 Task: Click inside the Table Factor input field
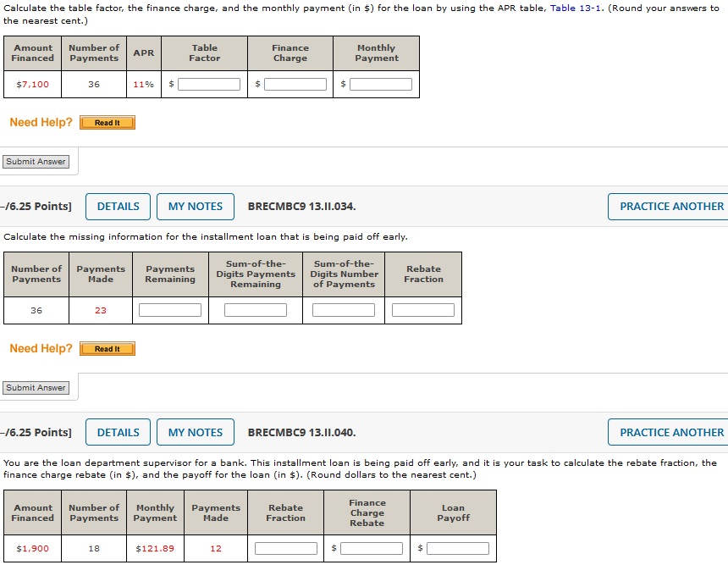207,83
